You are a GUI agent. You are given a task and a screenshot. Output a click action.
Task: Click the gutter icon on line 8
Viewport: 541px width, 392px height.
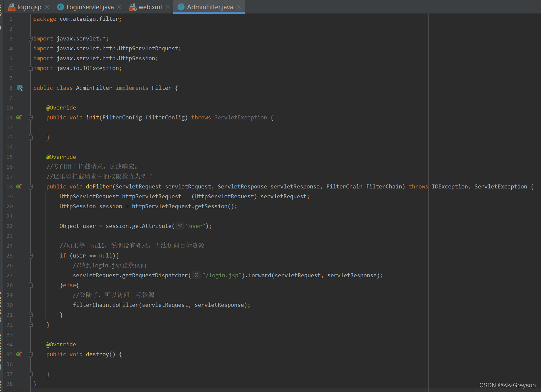(x=20, y=88)
